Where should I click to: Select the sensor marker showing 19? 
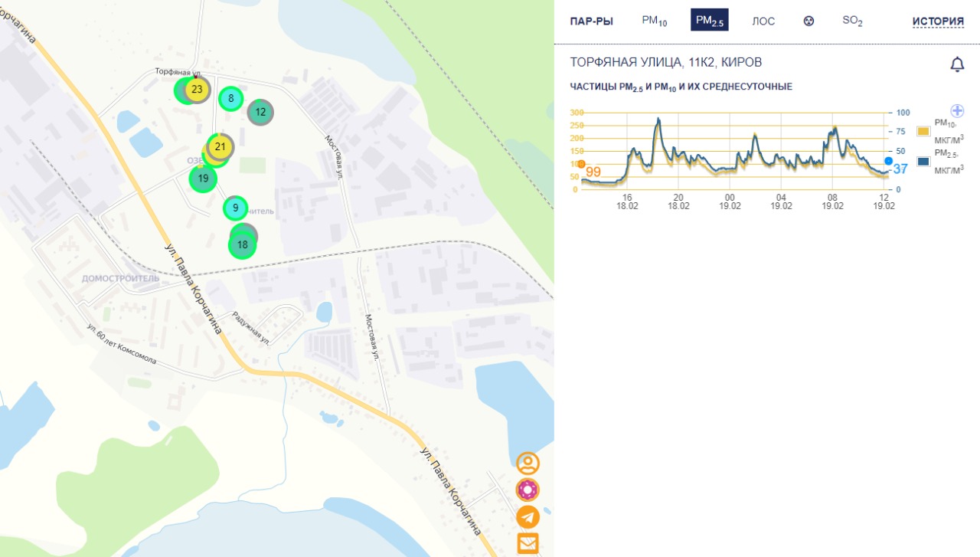tap(203, 179)
